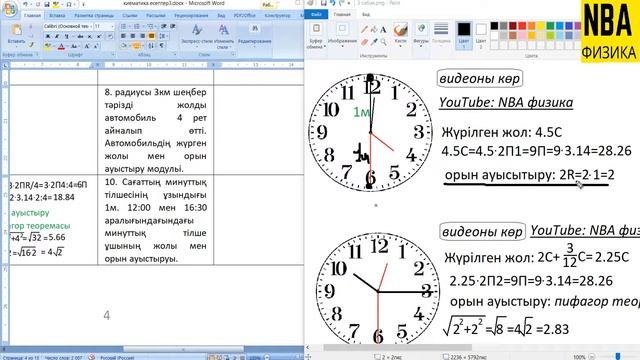This screenshot has width=640, height=360.
Task: Click Word's status bar language indicator
Action: [117, 358]
